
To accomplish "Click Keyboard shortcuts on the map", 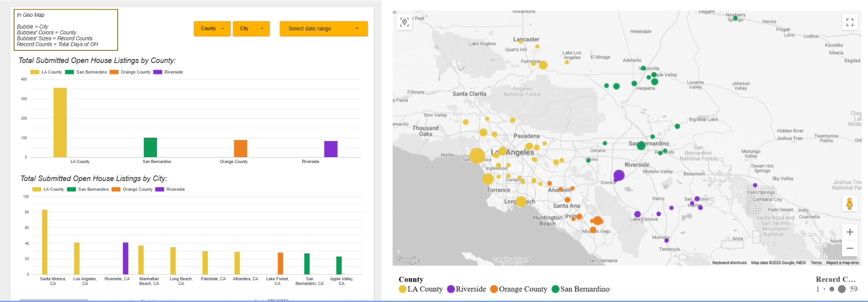I will pyautogui.click(x=729, y=262).
